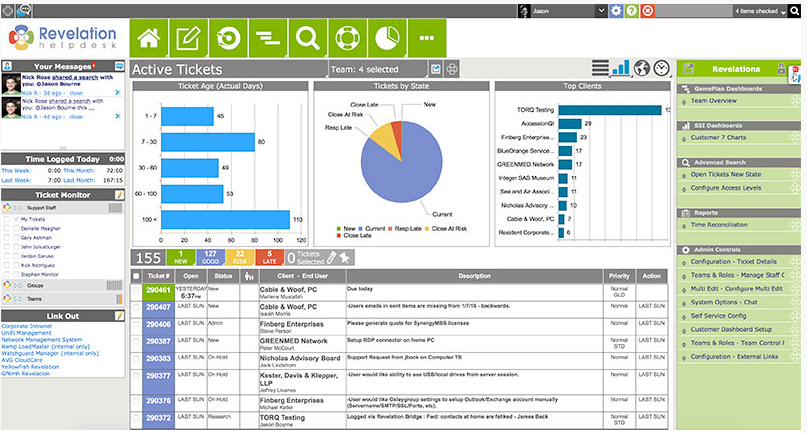Open the search magnifier toolbar icon
The height and width of the screenshot is (433, 807).
pos(307,38)
